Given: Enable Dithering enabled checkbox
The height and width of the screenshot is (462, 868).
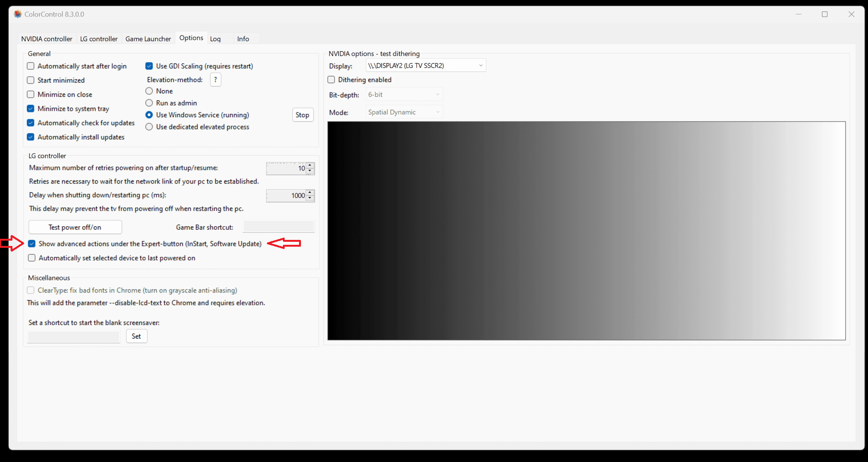Looking at the screenshot, I should [x=332, y=80].
